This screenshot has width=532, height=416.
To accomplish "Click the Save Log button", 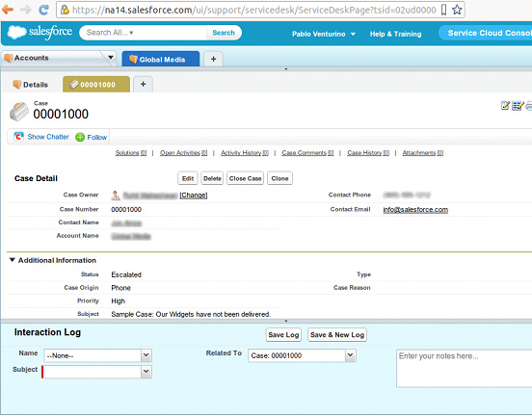I will (x=283, y=335).
